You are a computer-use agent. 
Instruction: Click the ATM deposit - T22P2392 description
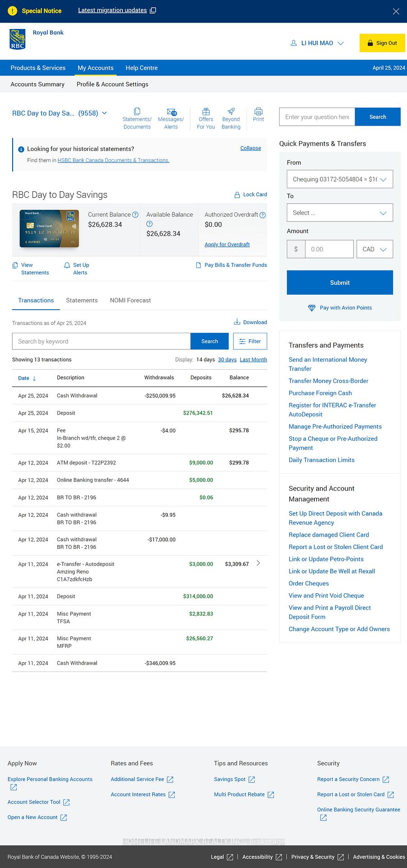(86, 462)
